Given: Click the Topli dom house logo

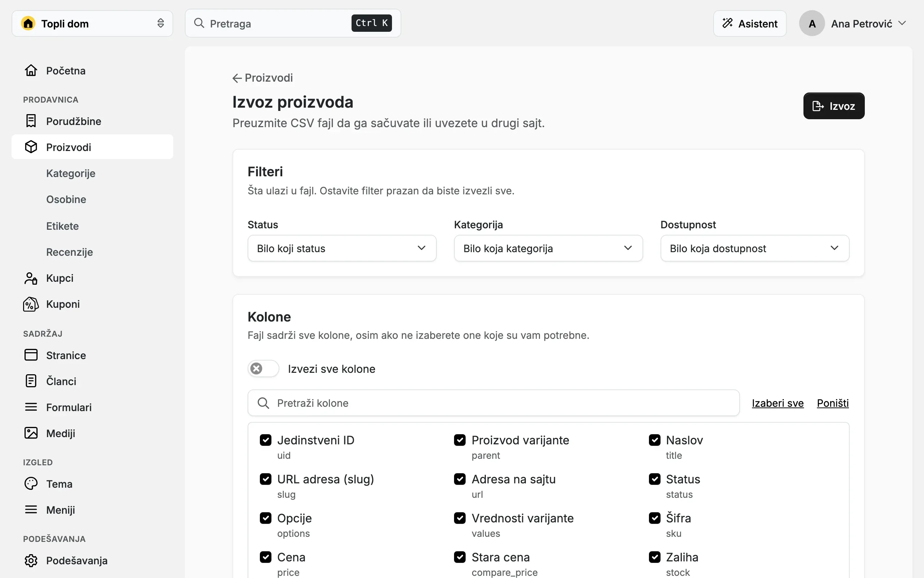Looking at the screenshot, I should [x=28, y=23].
